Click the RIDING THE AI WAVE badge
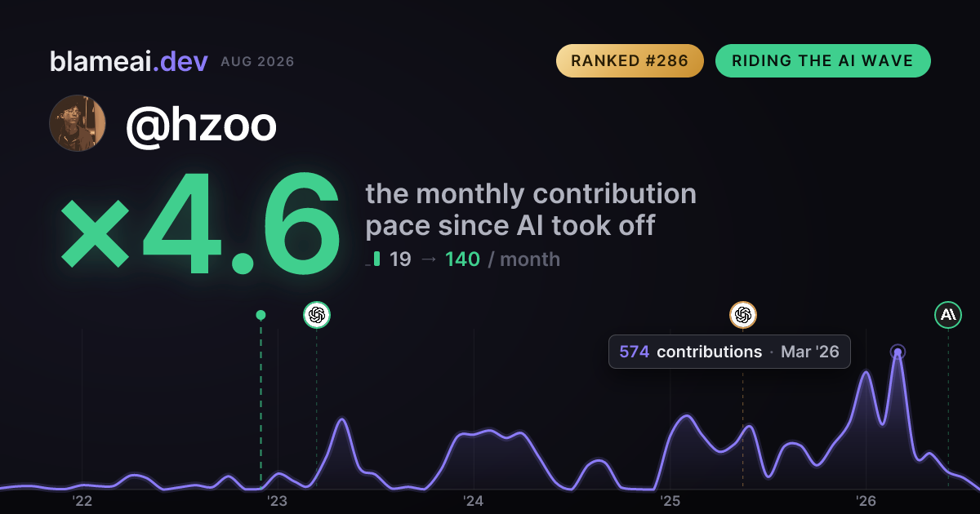The width and height of the screenshot is (980, 514). (822, 61)
